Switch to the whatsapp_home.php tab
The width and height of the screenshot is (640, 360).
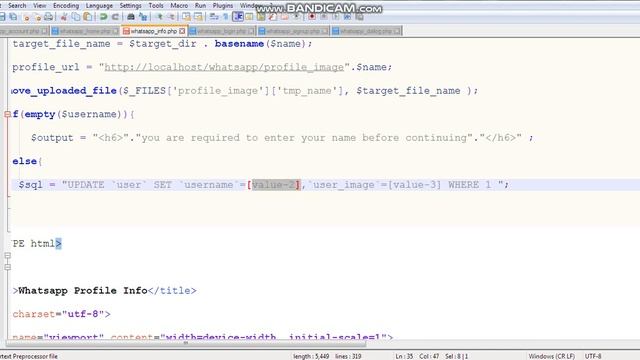pyautogui.click(x=84, y=31)
